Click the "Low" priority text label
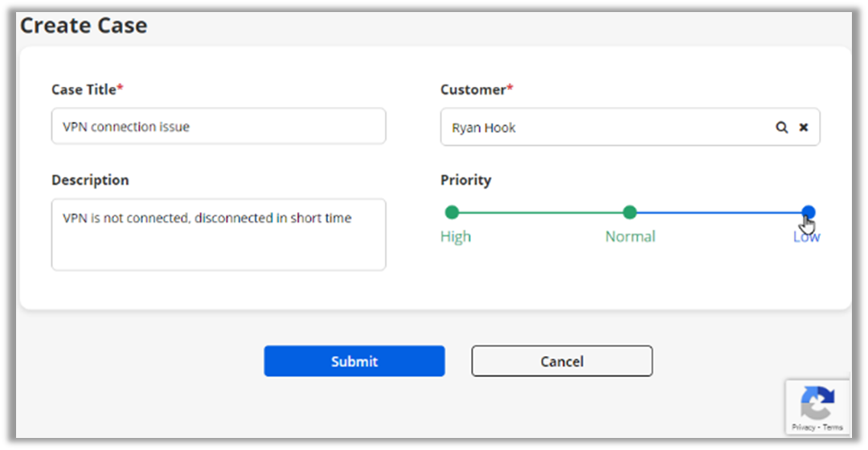Viewport: 868px width, 450px height. [806, 236]
